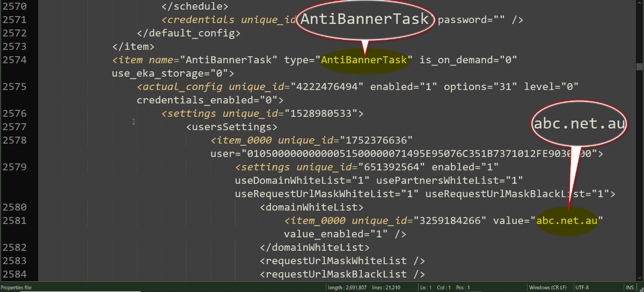Click line number 2578 in the margin
The width and height of the screenshot is (644, 292).
[x=14, y=140]
